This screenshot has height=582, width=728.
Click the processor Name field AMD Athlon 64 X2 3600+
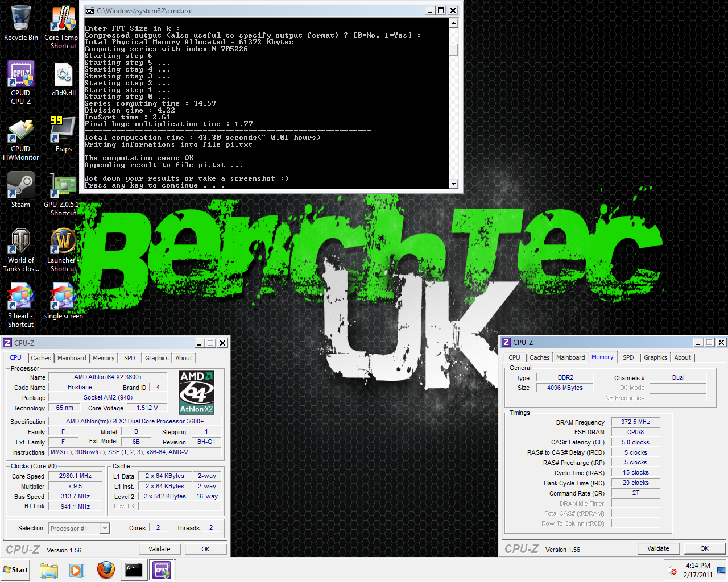pos(108,377)
